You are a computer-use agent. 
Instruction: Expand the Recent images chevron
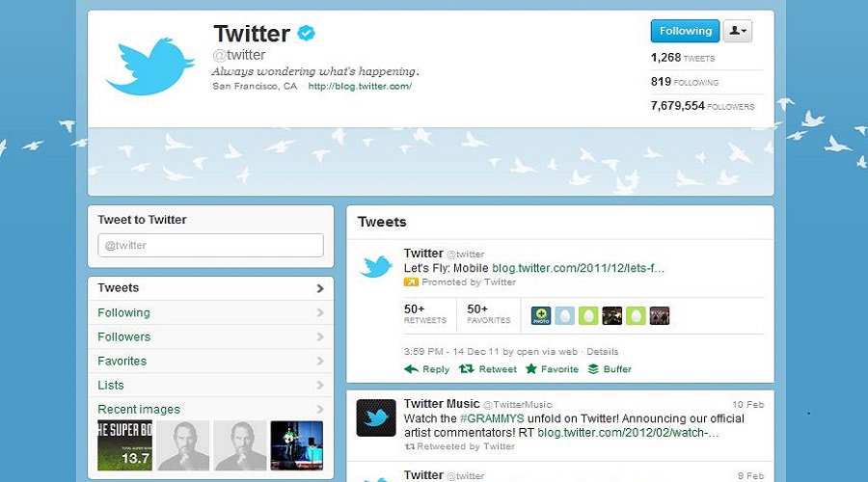tap(320, 410)
